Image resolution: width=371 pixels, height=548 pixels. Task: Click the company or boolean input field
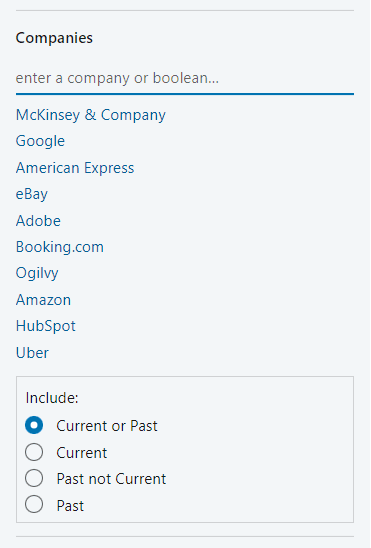(x=185, y=78)
